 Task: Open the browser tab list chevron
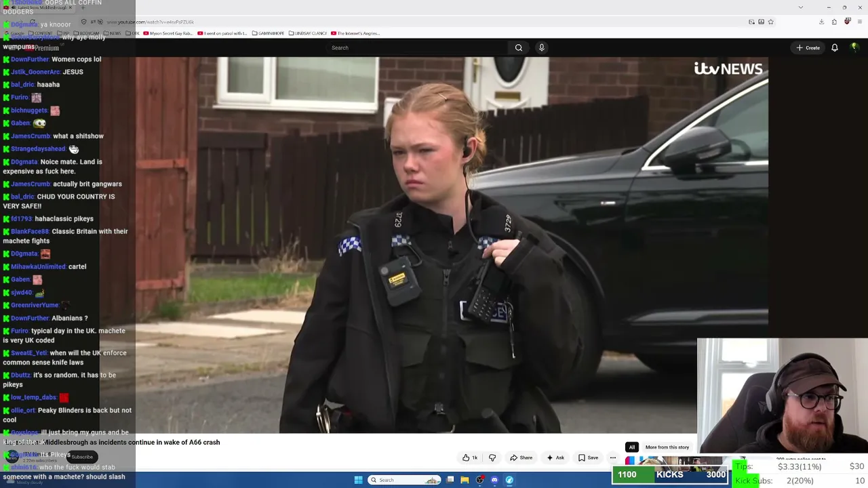coord(800,7)
